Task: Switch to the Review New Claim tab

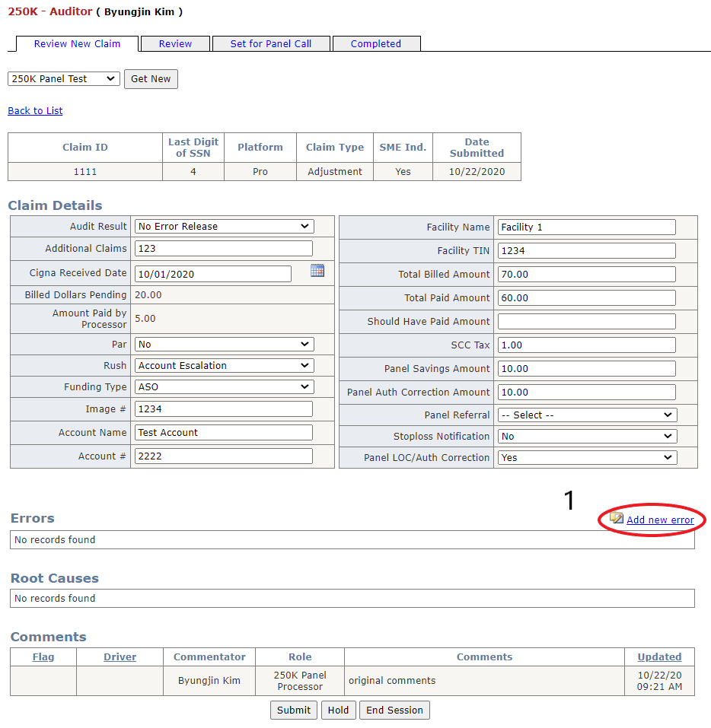Action: [x=77, y=43]
